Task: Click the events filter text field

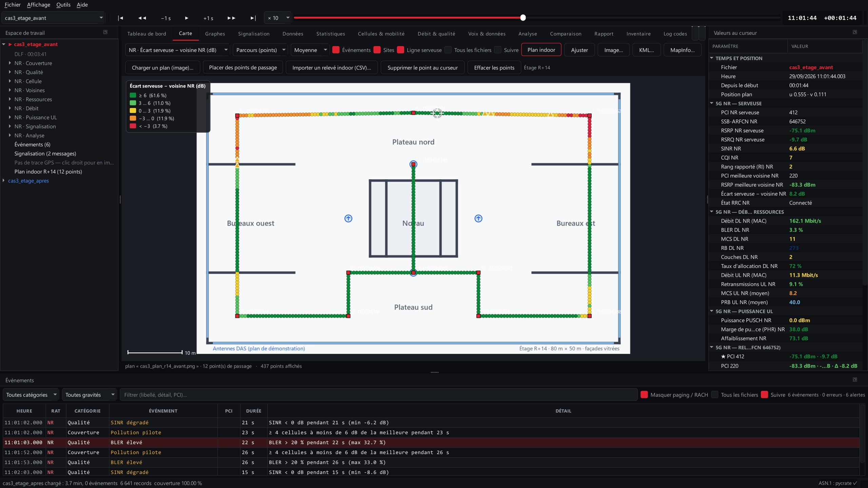Action: pos(378,394)
